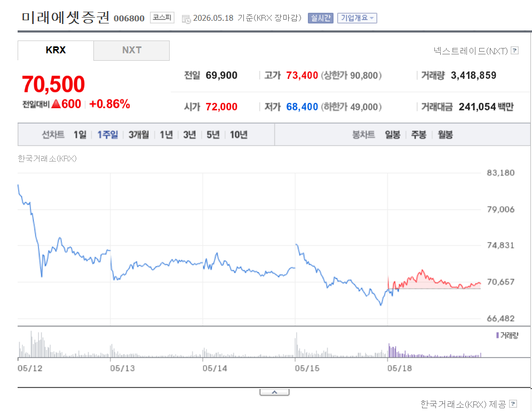Click the 고가 value 73,400
This screenshot has width=532, height=412.
tap(302, 75)
